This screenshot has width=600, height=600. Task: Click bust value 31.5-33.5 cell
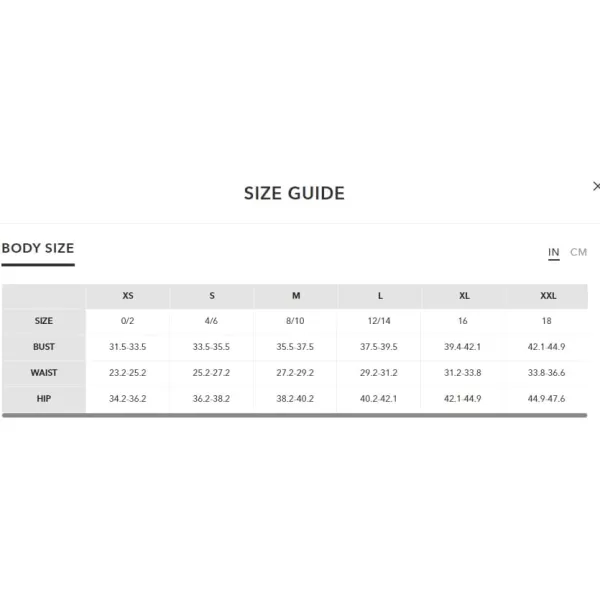coord(127,347)
